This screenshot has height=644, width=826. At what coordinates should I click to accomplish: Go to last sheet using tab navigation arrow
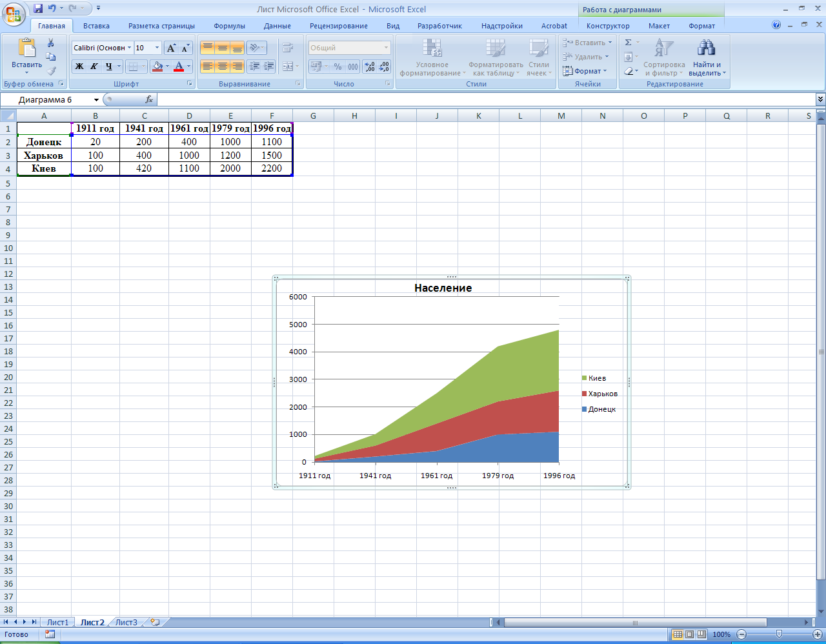coord(34,622)
